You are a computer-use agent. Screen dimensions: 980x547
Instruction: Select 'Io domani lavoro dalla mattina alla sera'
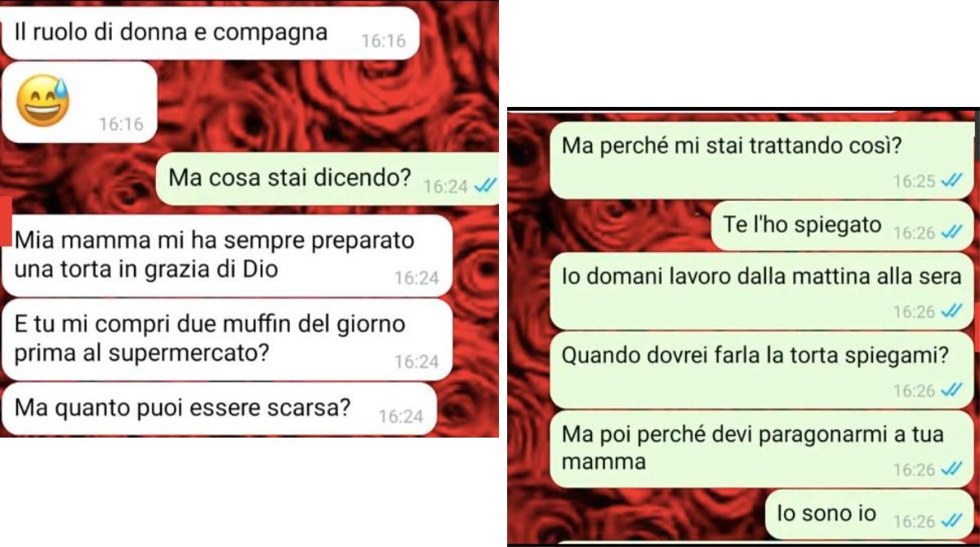click(x=762, y=291)
